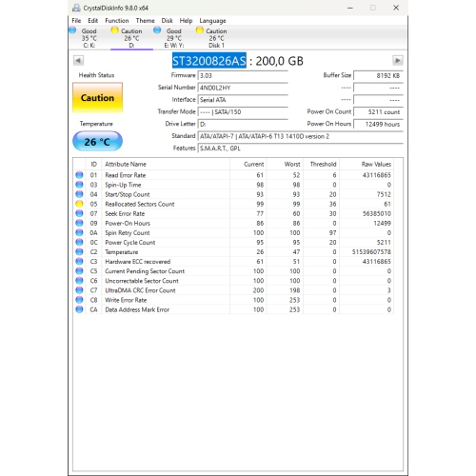The height and width of the screenshot is (476, 476).
Task: Click raw value 51539607578 in Temperature row
Action: pyautogui.click(x=371, y=252)
